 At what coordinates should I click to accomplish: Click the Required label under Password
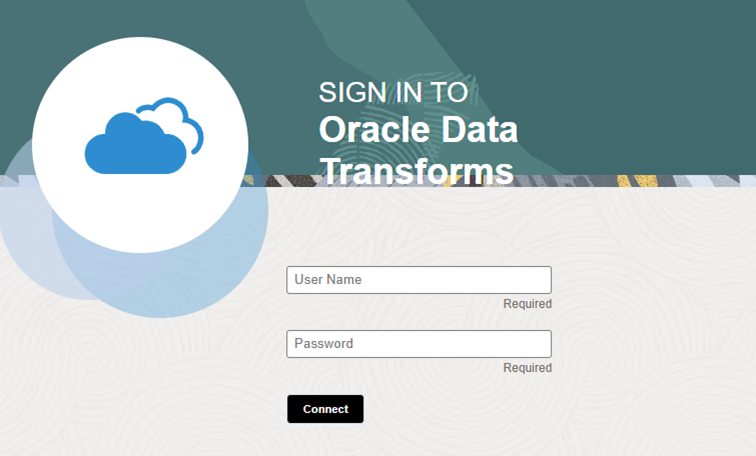point(527,368)
